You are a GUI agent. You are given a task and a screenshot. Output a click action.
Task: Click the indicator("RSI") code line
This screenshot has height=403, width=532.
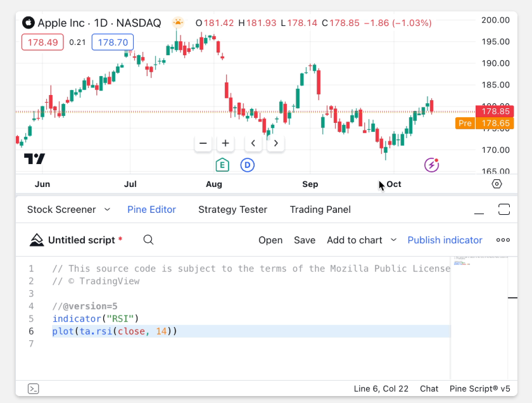(x=96, y=319)
